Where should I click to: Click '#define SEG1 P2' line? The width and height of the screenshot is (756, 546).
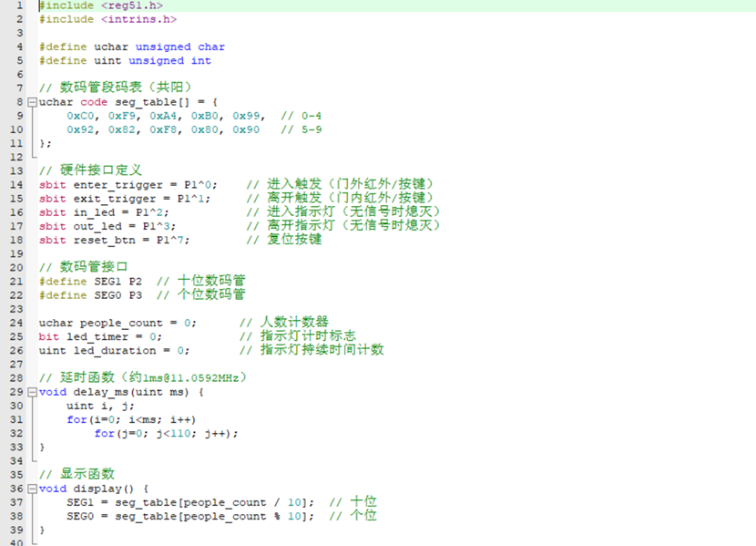(91, 282)
